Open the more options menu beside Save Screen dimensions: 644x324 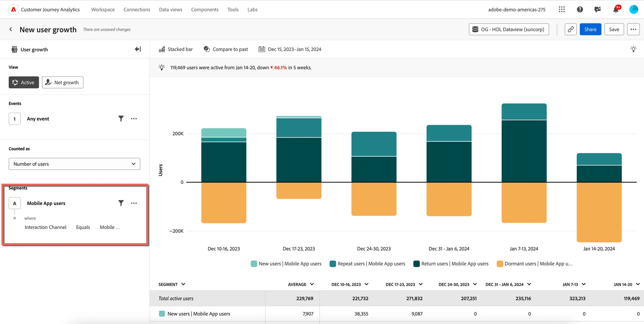633,29
